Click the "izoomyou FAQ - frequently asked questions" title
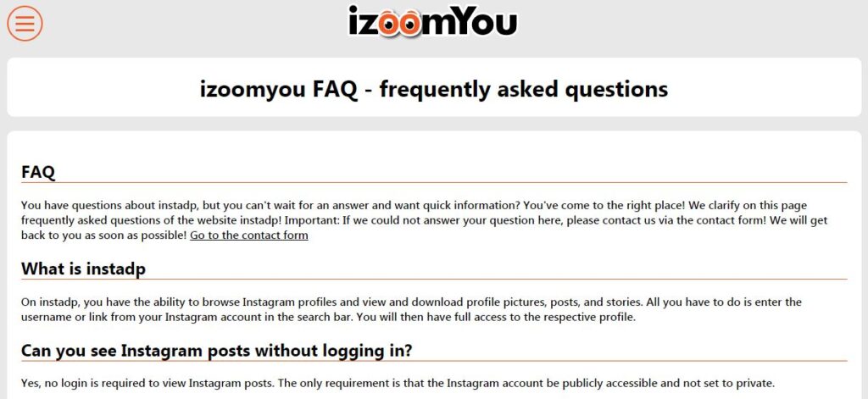Image resolution: width=868 pixels, height=399 pixels. pyautogui.click(x=434, y=88)
